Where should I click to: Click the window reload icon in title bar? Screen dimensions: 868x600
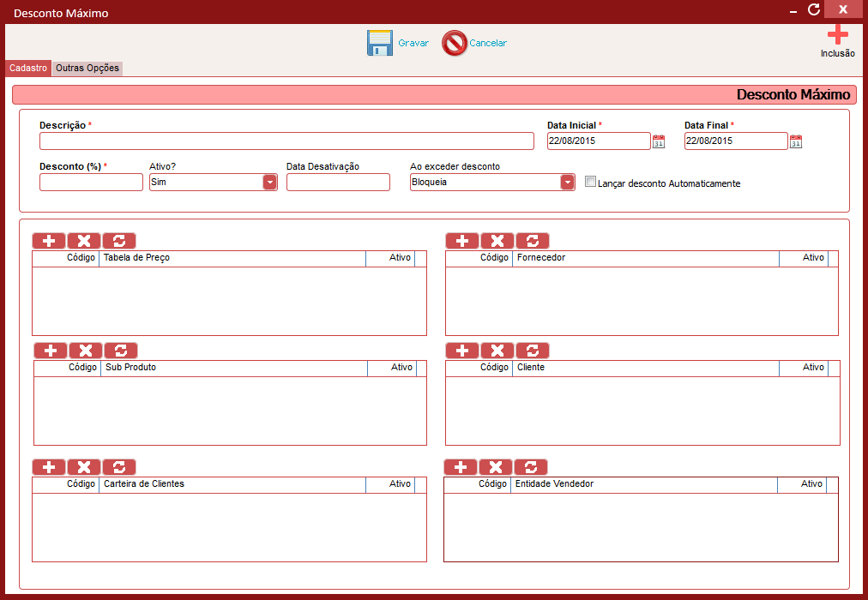click(814, 9)
